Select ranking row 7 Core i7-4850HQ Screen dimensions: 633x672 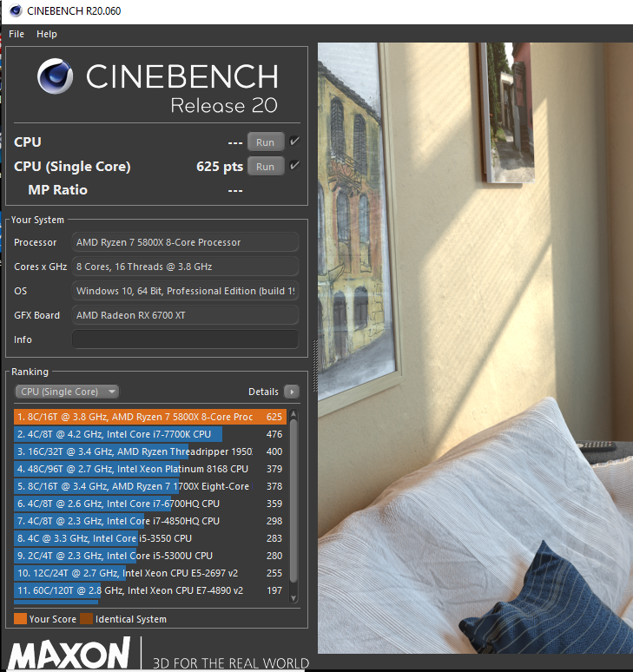[150, 521]
